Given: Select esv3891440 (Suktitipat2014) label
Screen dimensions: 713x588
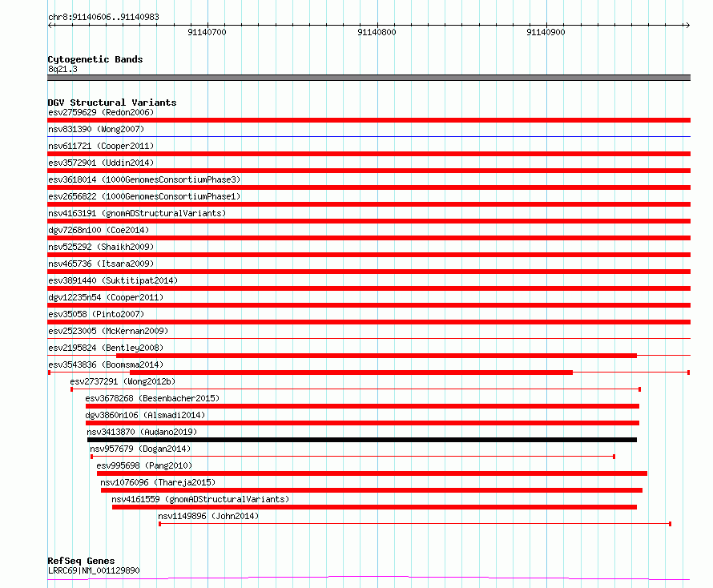Looking at the screenshot, I should pos(113,280).
